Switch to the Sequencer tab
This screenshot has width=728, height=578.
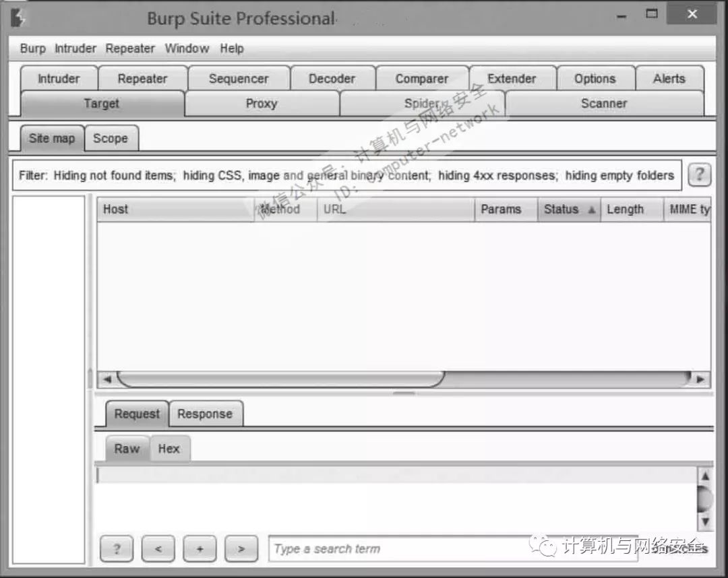coord(239,78)
